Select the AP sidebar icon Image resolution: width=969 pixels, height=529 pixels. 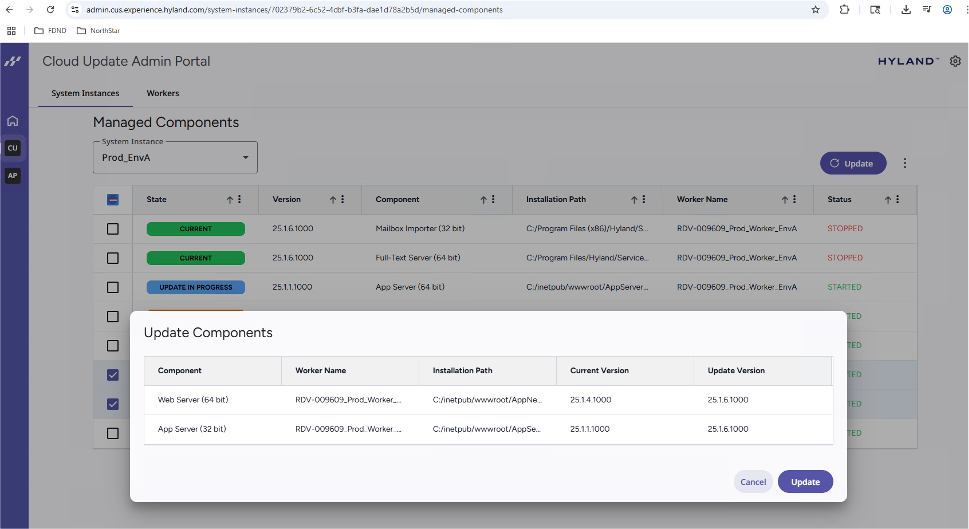coord(12,176)
